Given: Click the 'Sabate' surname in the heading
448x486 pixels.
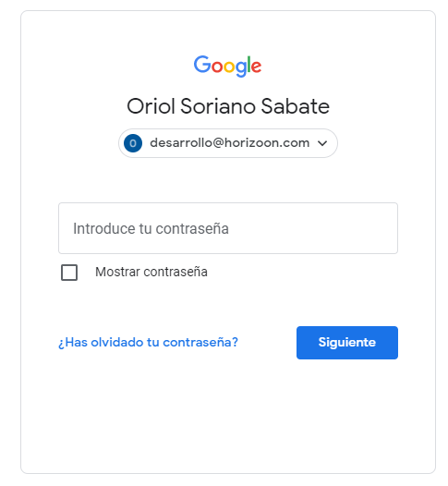Looking at the screenshot, I should point(295,106).
